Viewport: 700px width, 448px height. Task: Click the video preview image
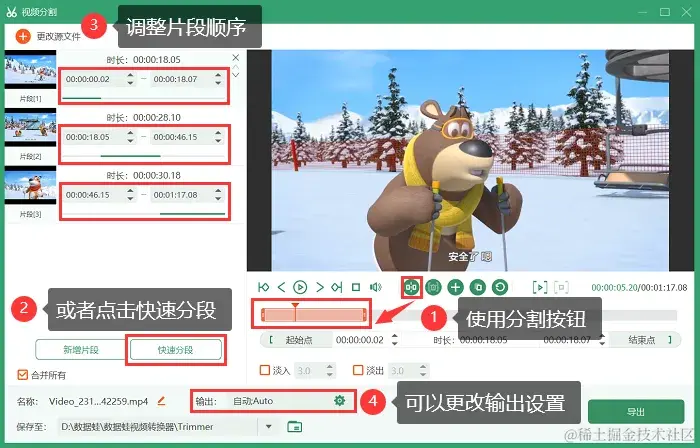point(470,160)
